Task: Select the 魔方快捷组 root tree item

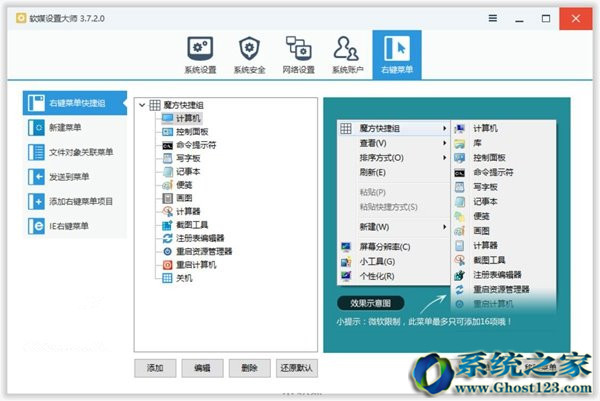Action: click(183, 105)
